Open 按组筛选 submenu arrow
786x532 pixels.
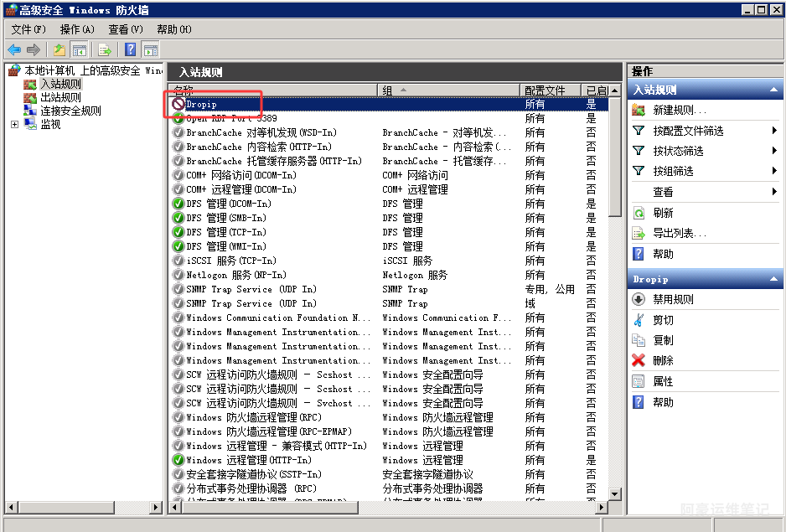tap(774, 171)
